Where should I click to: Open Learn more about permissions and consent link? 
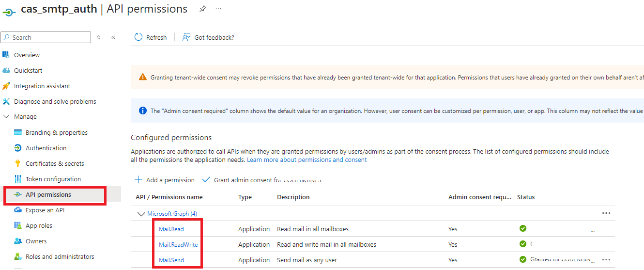[x=307, y=159]
